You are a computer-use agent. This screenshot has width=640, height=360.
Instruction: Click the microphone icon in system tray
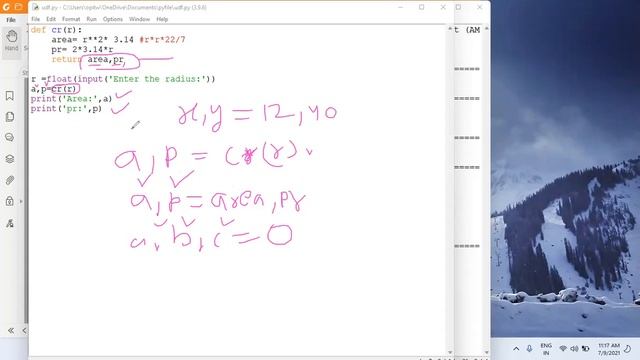(x=529, y=349)
